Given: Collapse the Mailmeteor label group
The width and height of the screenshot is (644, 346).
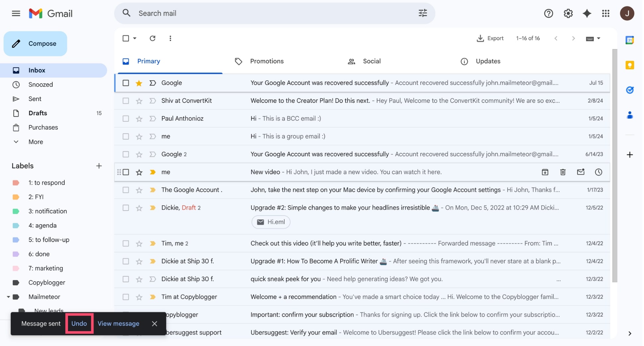Looking at the screenshot, I should (9, 297).
